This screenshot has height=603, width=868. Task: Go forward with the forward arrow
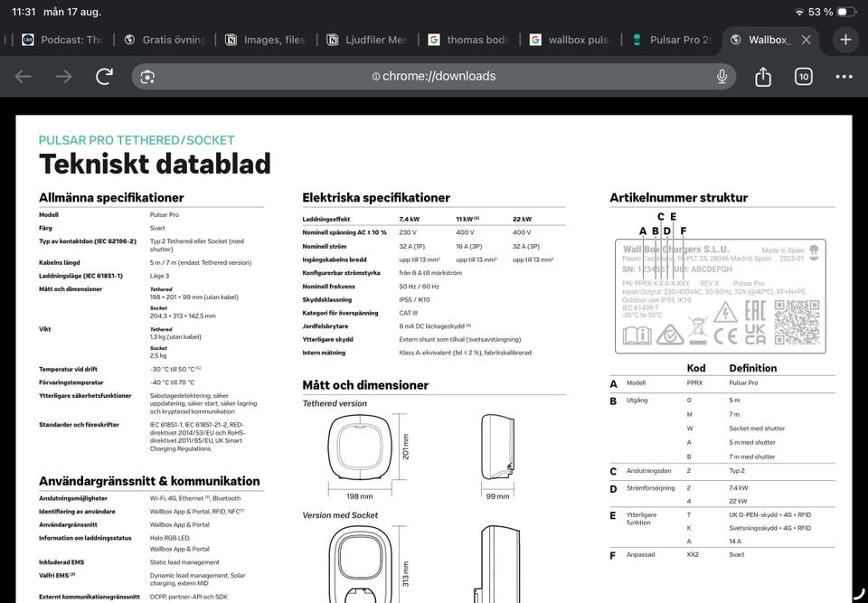click(63, 77)
